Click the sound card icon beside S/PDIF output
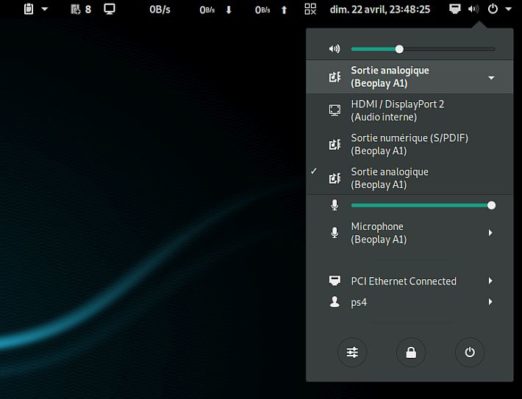The height and width of the screenshot is (399, 522). pyautogui.click(x=335, y=144)
